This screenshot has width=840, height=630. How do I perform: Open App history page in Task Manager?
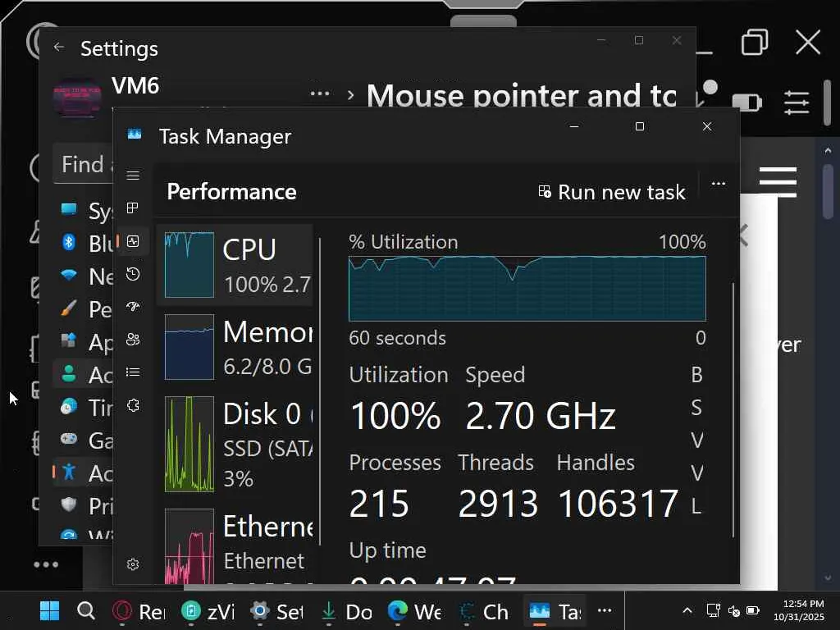click(x=133, y=274)
